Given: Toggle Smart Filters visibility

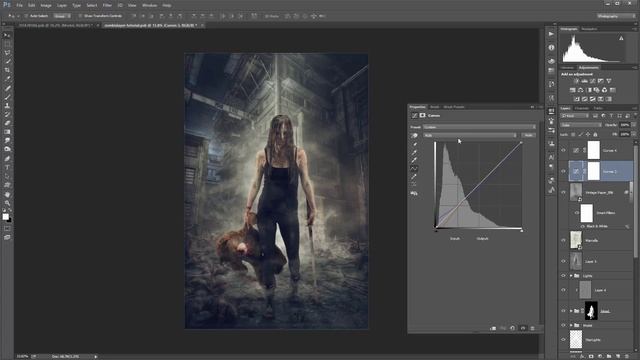Looking at the screenshot, I should click(x=577, y=213).
